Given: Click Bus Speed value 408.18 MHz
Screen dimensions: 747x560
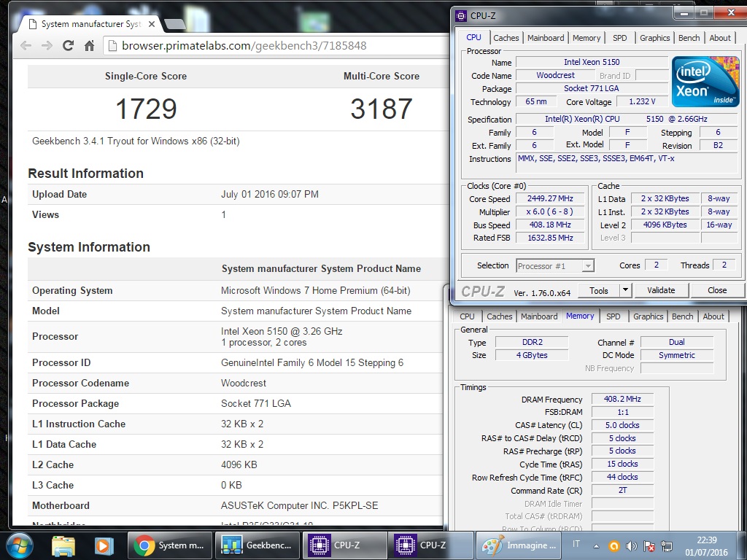Looking at the screenshot, I should point(550,225).
